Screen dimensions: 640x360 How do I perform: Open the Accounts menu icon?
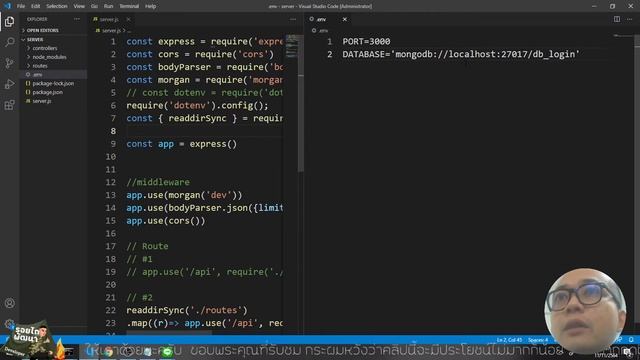coord(9,303)
